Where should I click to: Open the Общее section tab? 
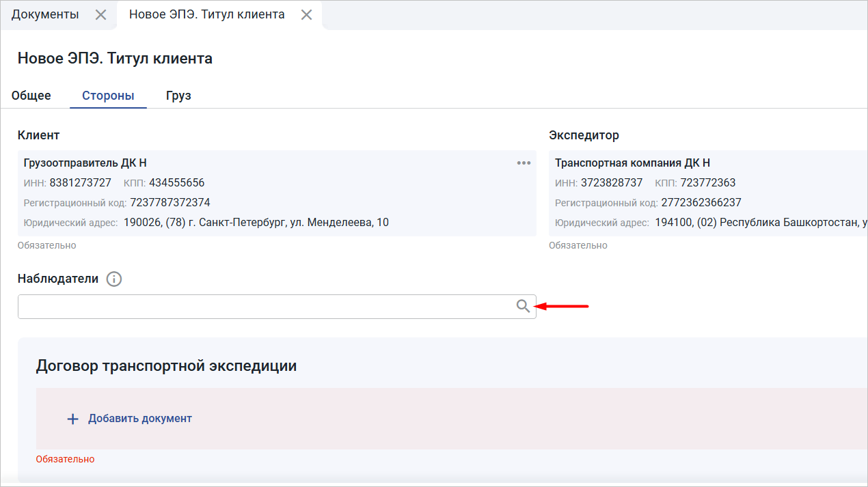tap(31, 96)
